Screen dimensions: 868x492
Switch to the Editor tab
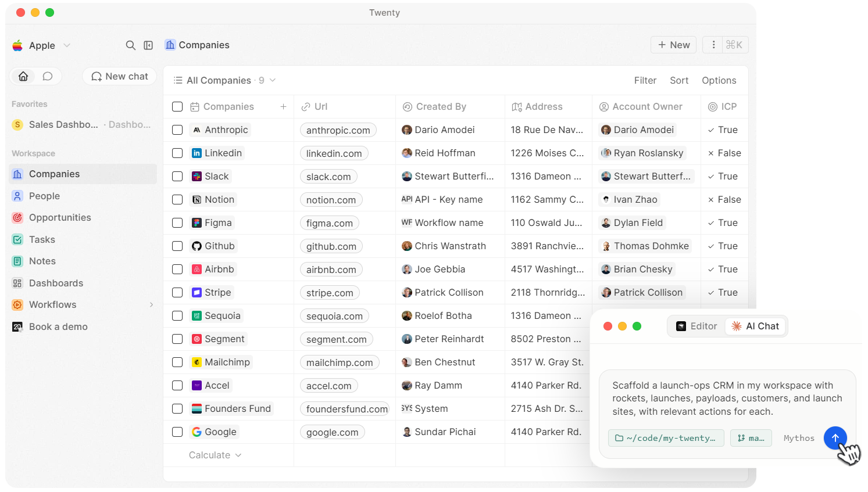click(x=696, y=326)
